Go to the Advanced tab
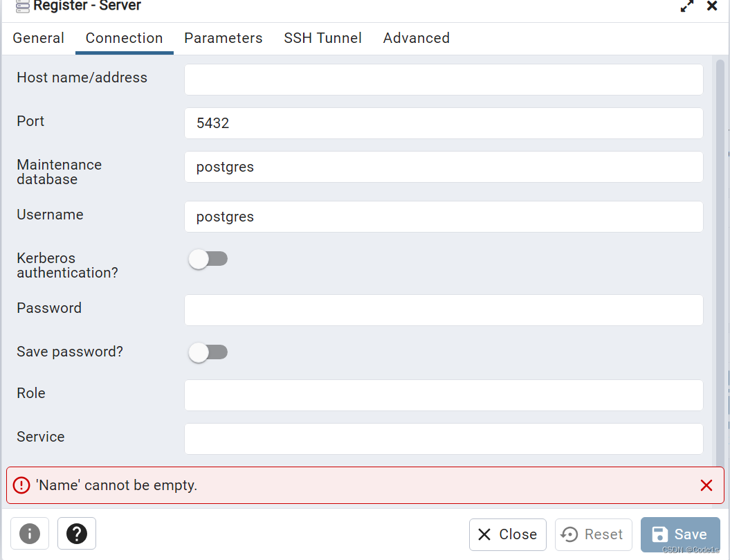The image size is (730, 560). coord(417,38)
